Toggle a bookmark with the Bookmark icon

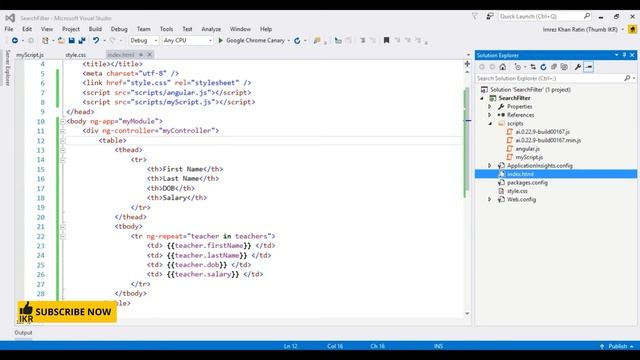tap(386, 40)
